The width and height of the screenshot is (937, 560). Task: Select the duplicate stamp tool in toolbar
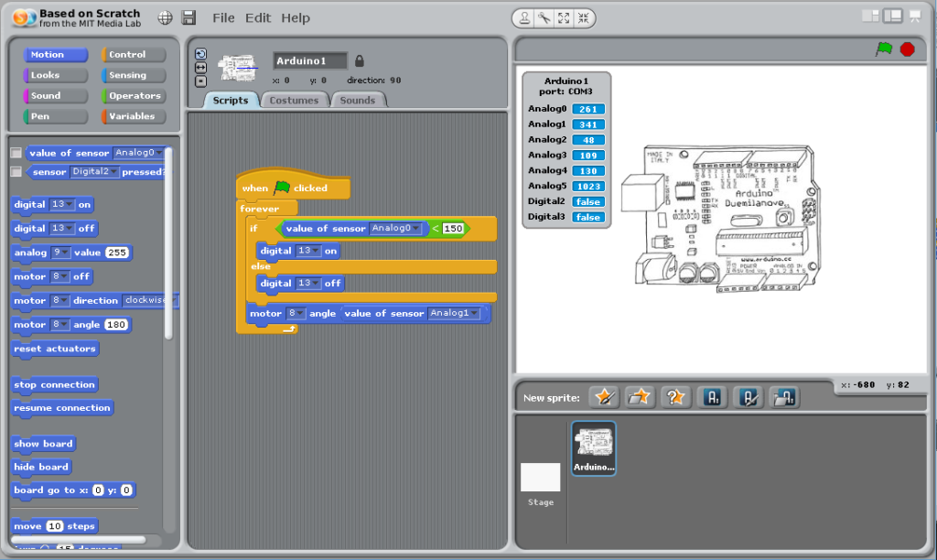[x=524, y=17]
